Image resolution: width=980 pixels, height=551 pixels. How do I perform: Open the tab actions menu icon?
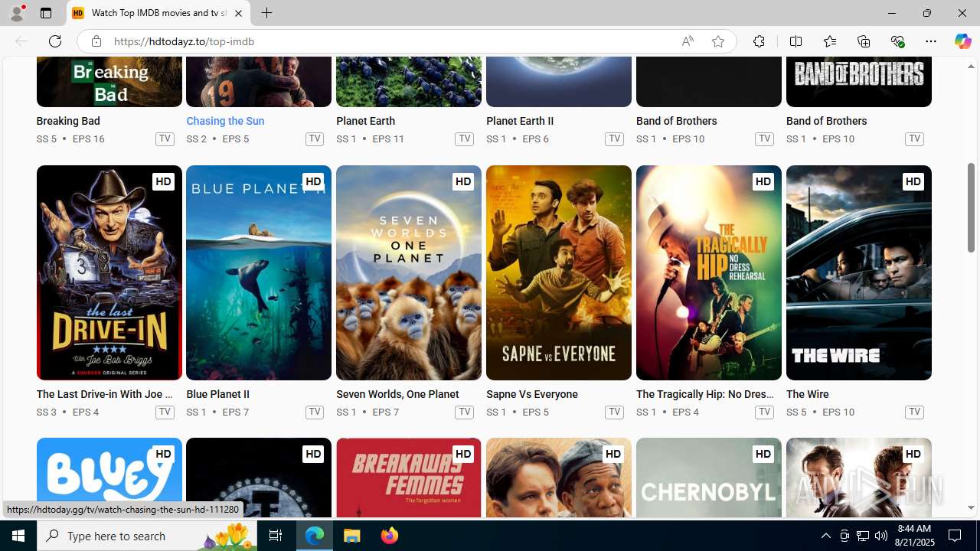click(46, 13)
